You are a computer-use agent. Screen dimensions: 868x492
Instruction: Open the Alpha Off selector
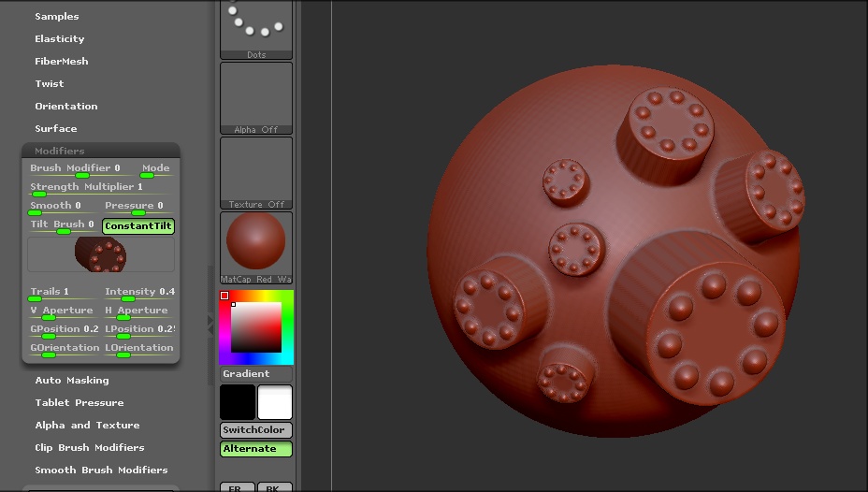(x=256, y=98)
